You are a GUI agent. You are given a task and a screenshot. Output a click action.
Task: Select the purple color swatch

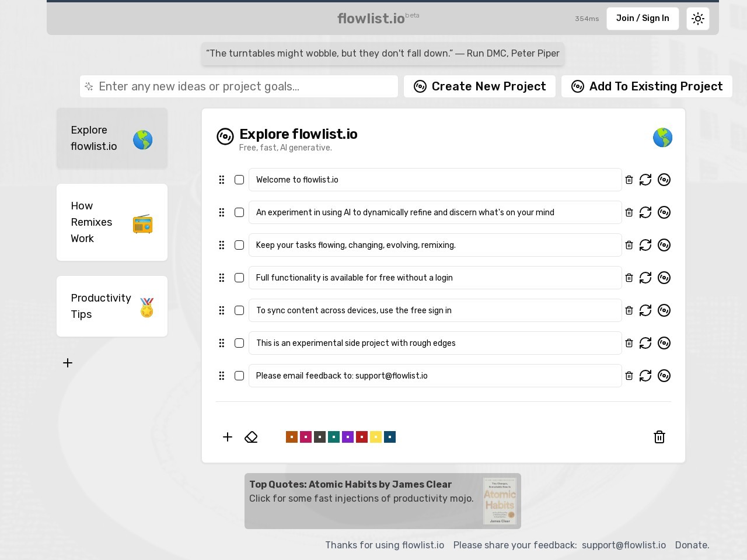[348, 437]
